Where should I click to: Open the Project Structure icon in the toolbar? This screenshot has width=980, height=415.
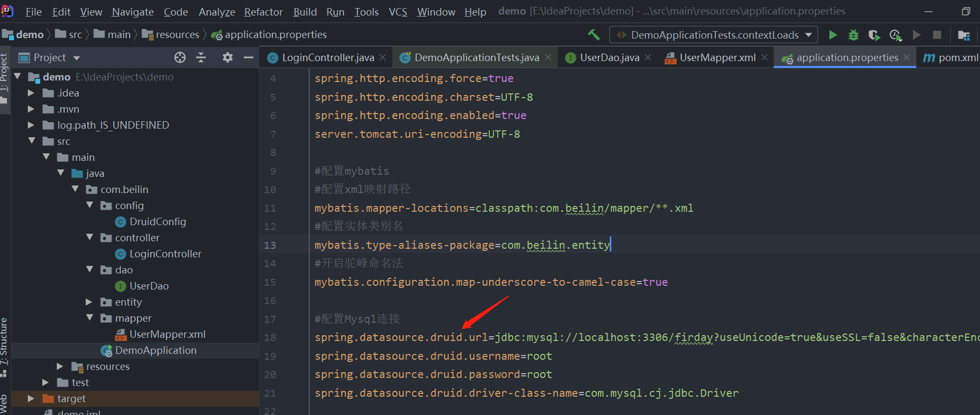tap(963, 35)
